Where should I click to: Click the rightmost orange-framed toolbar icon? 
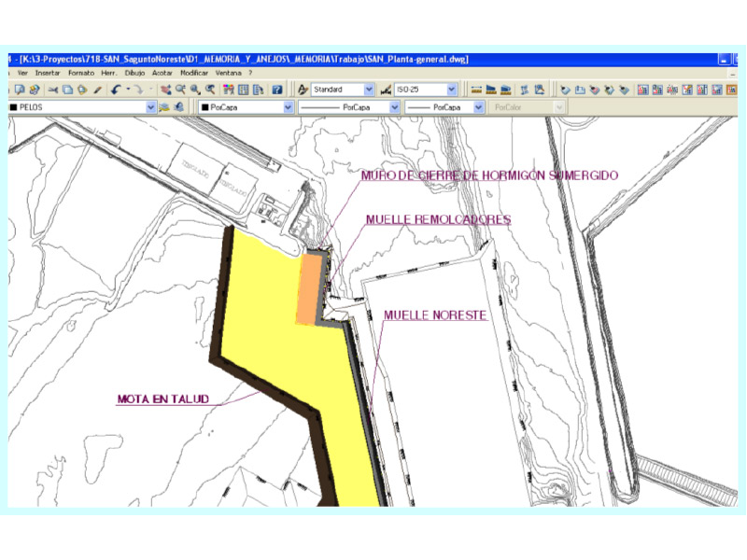[x=731, y=90]
